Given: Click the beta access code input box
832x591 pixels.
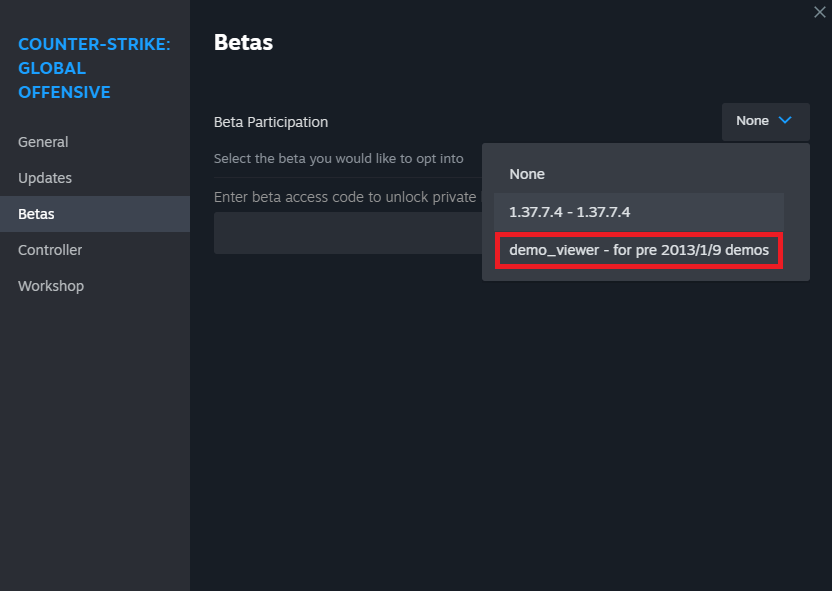Looking at the screenshot, I should point(347,233).
